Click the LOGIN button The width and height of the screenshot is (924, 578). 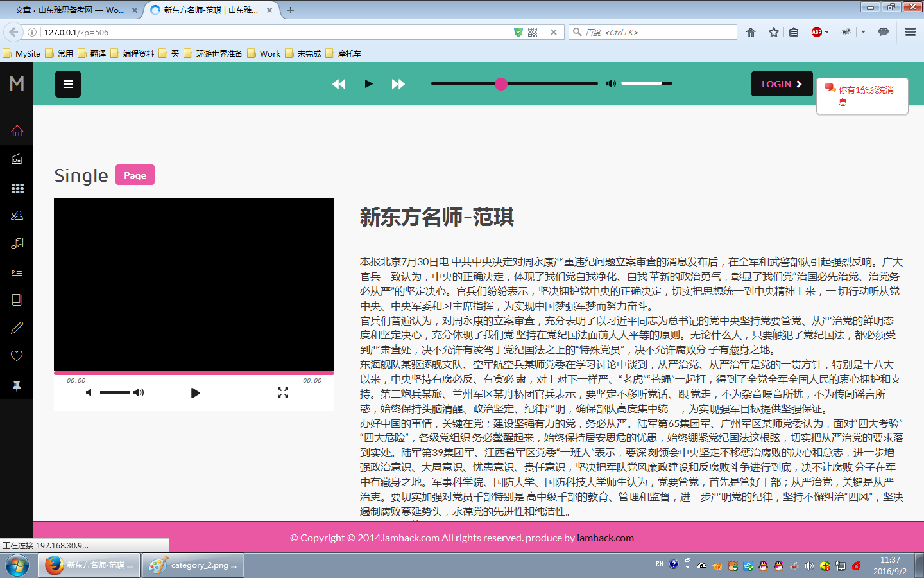pyautogui.click(x=782, y=84)
